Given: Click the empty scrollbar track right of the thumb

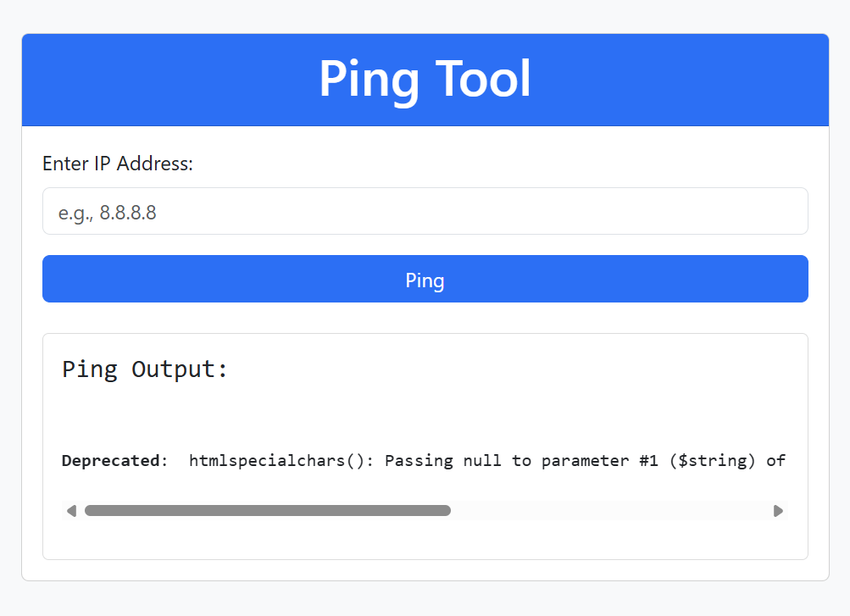Looking at the screenshot, I should pyautogui.click(x=610, y=511).
